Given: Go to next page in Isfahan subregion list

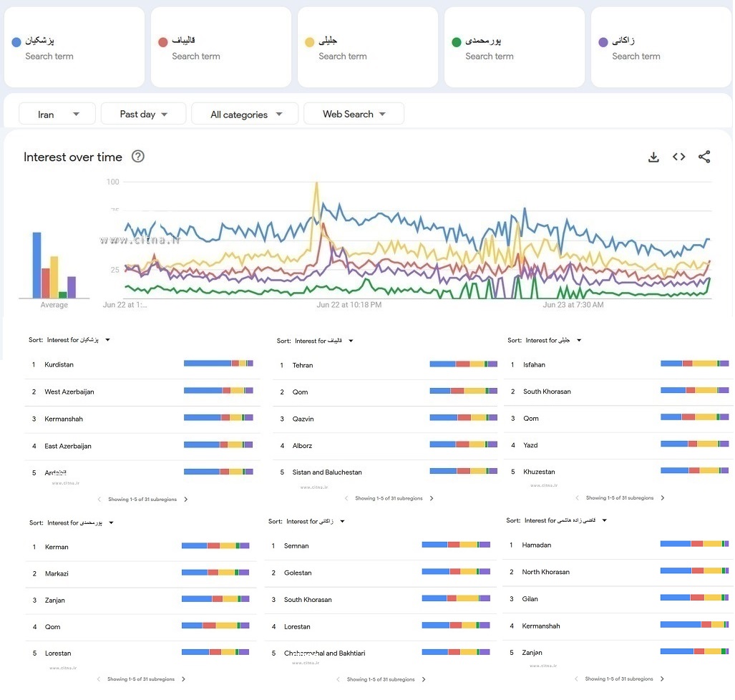Looking at the screenshot, I should [663, 498].
